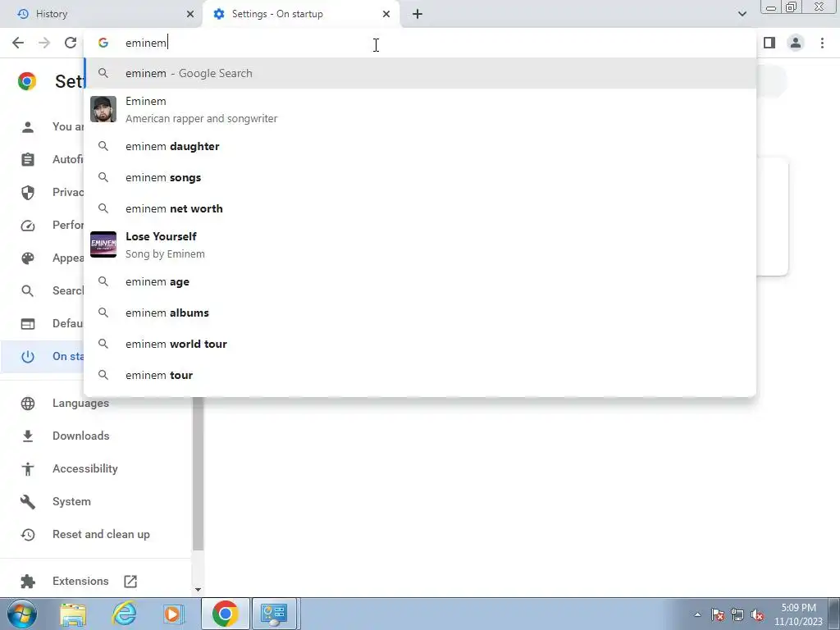Open the Windows Start button
Viewport: 840px width, 630px height.
point(21,614)
